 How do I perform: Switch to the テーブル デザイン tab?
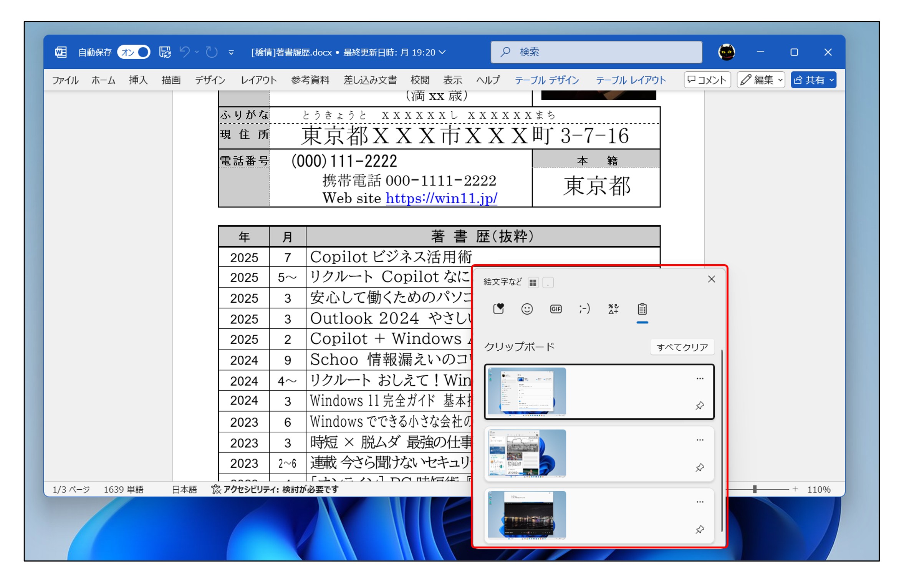tap(546, 80)
